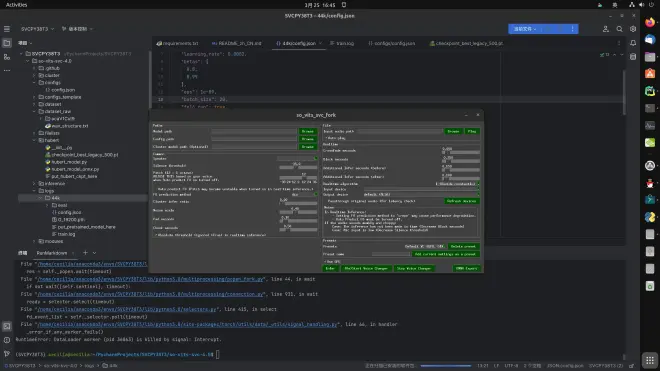Open SVCPY38T3 project dropdown in toolbar
Viewport: 660px width, 371px height.
coord(37,29)
